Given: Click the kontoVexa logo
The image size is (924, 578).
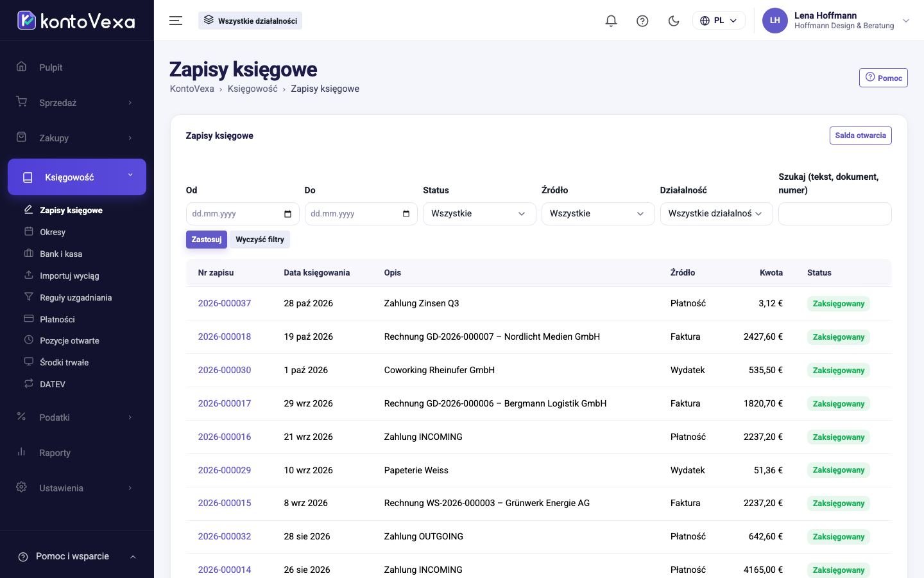Looking at the screenshot, I should coord(76,21).
